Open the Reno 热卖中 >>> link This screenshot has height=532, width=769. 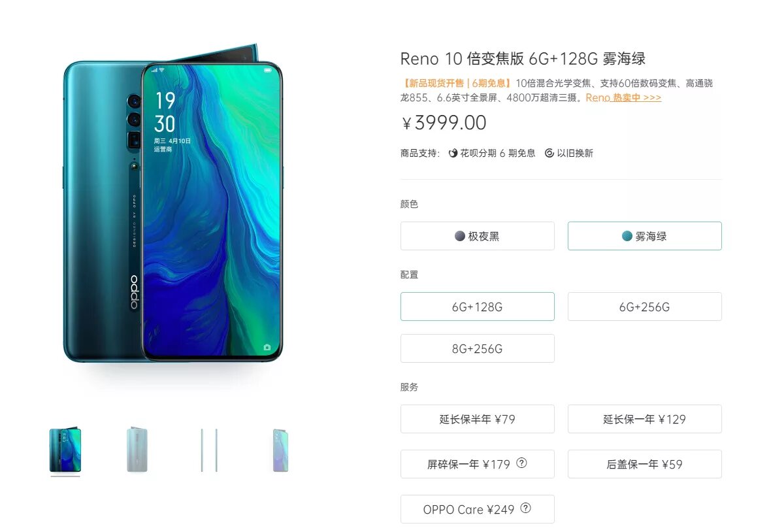click(x=623, y=97)
